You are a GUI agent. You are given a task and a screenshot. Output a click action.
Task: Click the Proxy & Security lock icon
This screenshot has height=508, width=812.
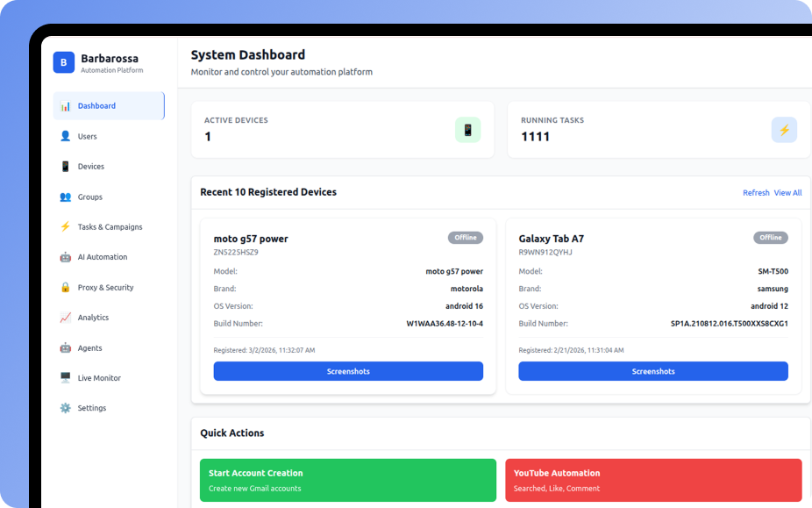point(65,287)
